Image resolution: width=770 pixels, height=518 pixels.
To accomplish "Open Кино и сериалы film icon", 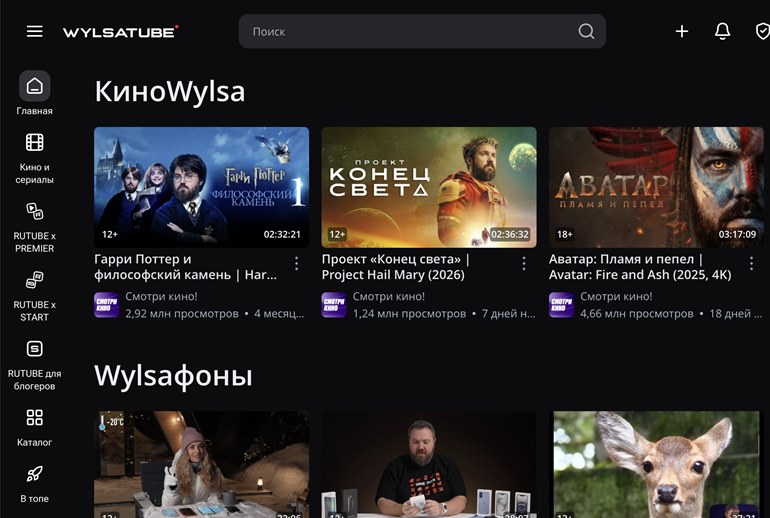I will pyautogui.click(x=34, y=142).
